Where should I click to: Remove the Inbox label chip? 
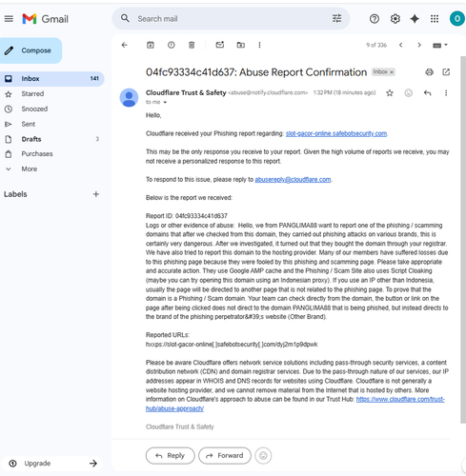point(392,72)
